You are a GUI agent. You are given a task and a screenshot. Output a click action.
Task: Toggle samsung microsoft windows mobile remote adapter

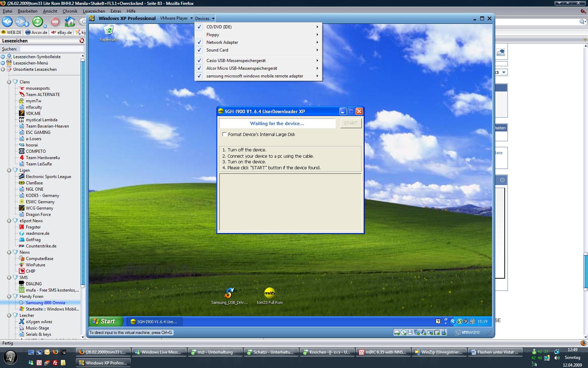pyautogui.click(x=258, y=76)
